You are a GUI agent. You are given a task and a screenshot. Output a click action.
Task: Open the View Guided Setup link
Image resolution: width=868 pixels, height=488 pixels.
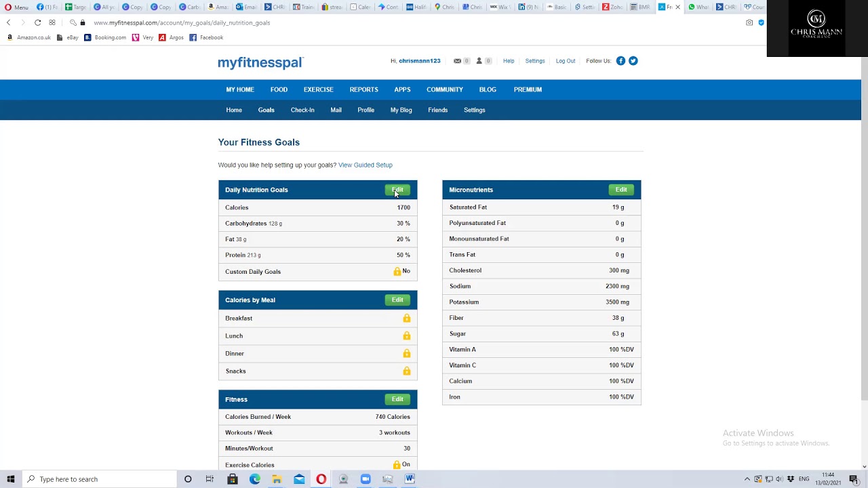tap(365, 165)
